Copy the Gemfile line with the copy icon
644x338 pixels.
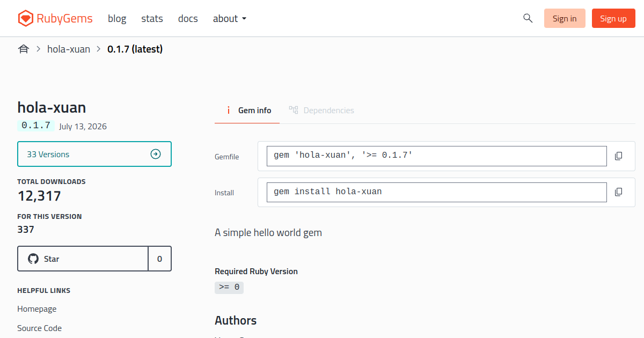click(x=618, y=156)
